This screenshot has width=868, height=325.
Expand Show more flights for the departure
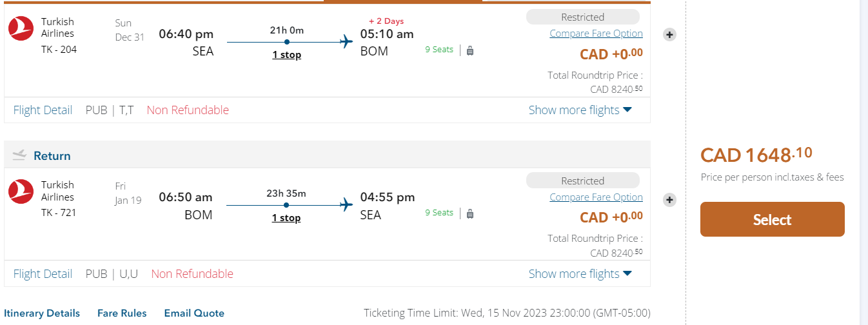click(580, 110)
